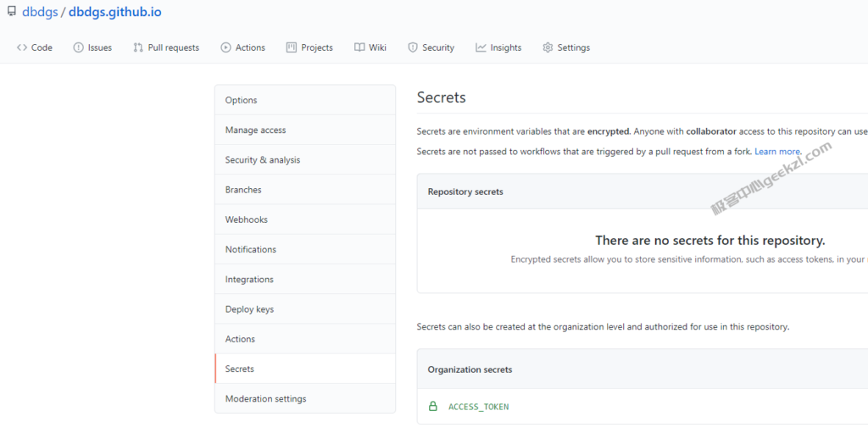Image resolution: width=868 pixels, height=433 pixels.
Task: View the Insights tab
Action: 498,47
